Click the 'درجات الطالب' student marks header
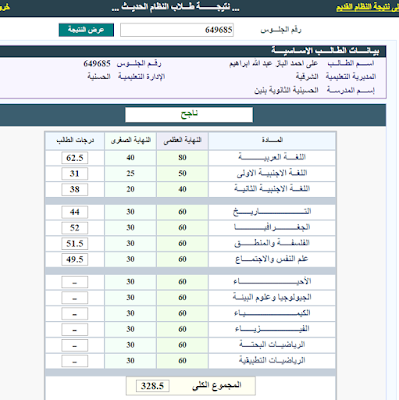The image size is (399, 400). click(75, 140)
